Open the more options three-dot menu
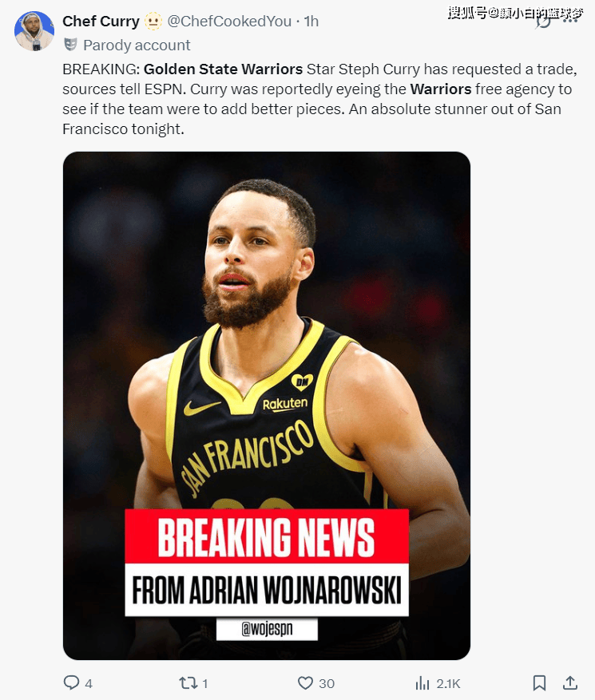Viewport: 595px width, 700px height. pos(570,21)
